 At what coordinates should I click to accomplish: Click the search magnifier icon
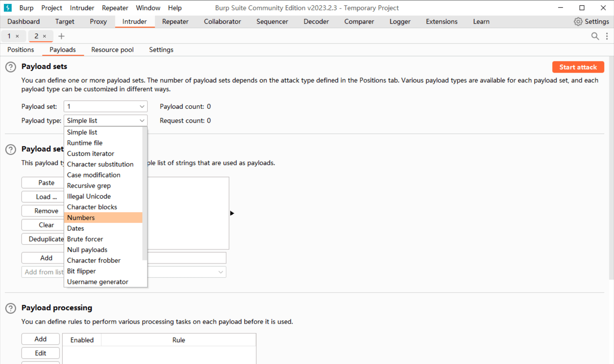tap(595, 36)
